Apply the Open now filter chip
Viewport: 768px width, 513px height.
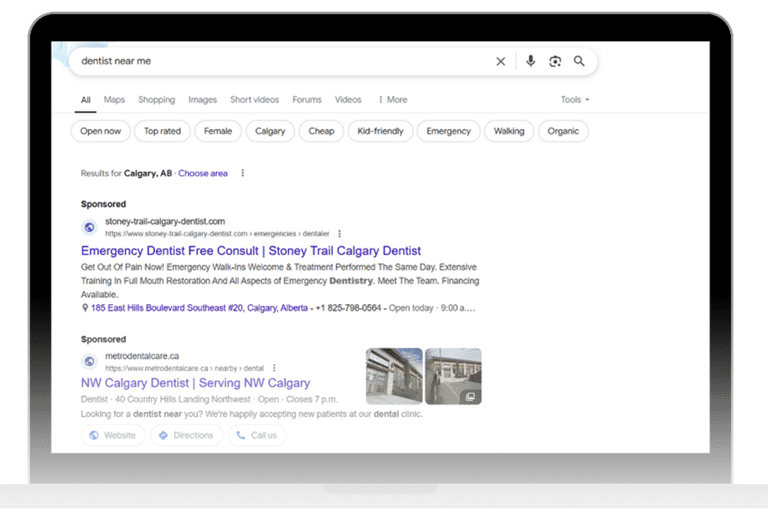click(100, 131)
